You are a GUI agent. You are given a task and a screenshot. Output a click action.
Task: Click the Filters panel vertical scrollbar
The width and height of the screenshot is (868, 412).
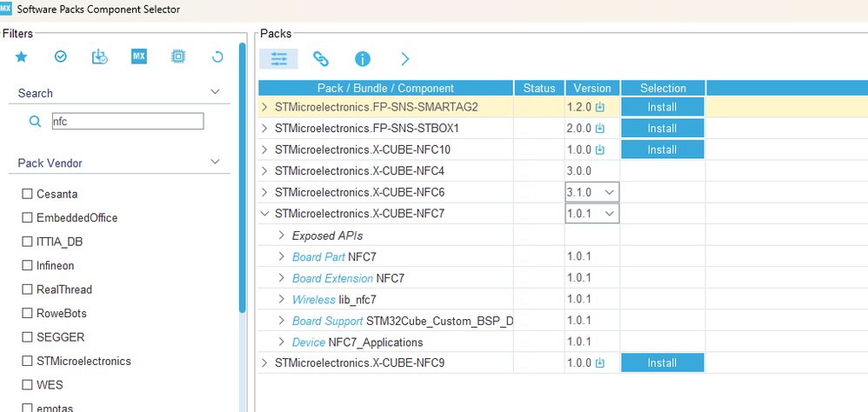[x=243, y=179]
